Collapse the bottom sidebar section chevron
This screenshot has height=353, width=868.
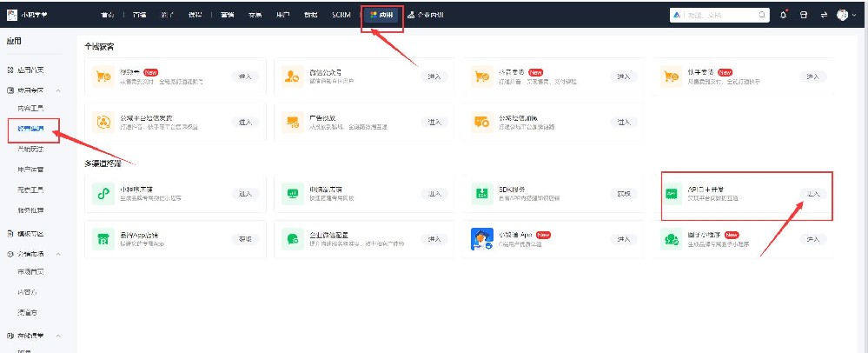click(59, 336)
